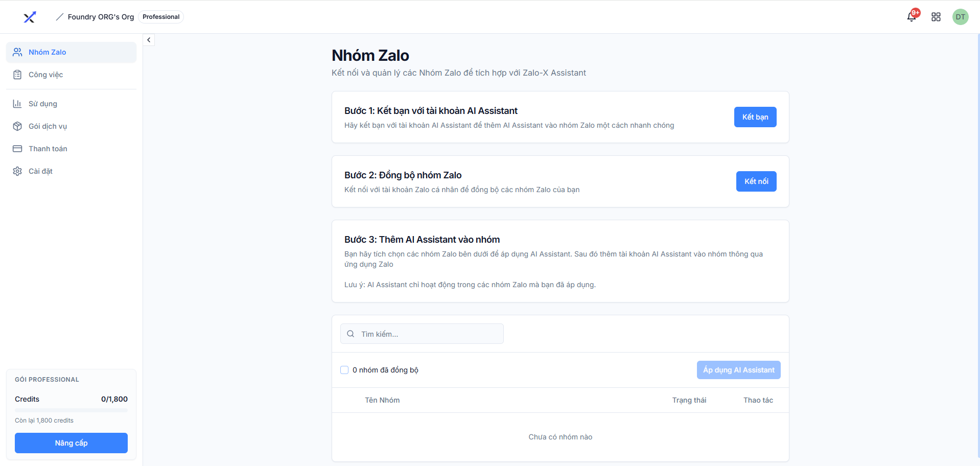Open the notifications bell

(x=912, y=17)
